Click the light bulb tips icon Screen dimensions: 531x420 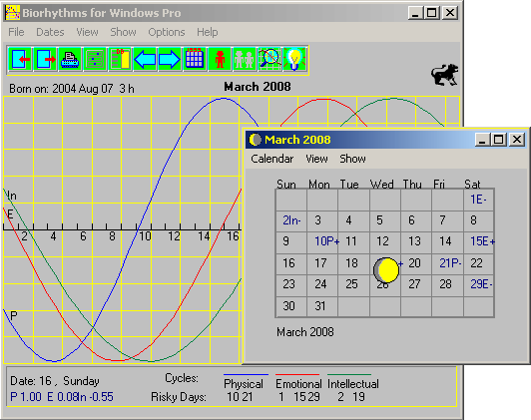click(x=294, y=59)
